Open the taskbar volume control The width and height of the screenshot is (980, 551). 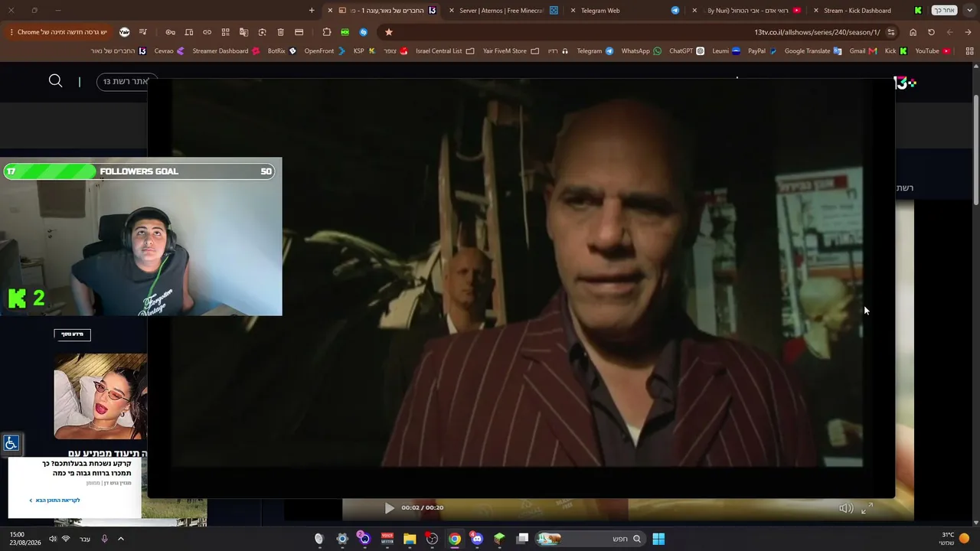click(52, 539)
